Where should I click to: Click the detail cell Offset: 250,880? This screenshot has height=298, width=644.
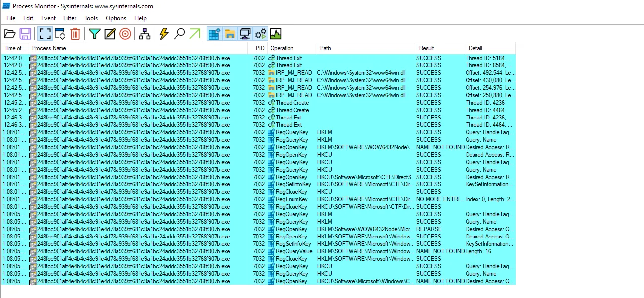click(490, 95)
